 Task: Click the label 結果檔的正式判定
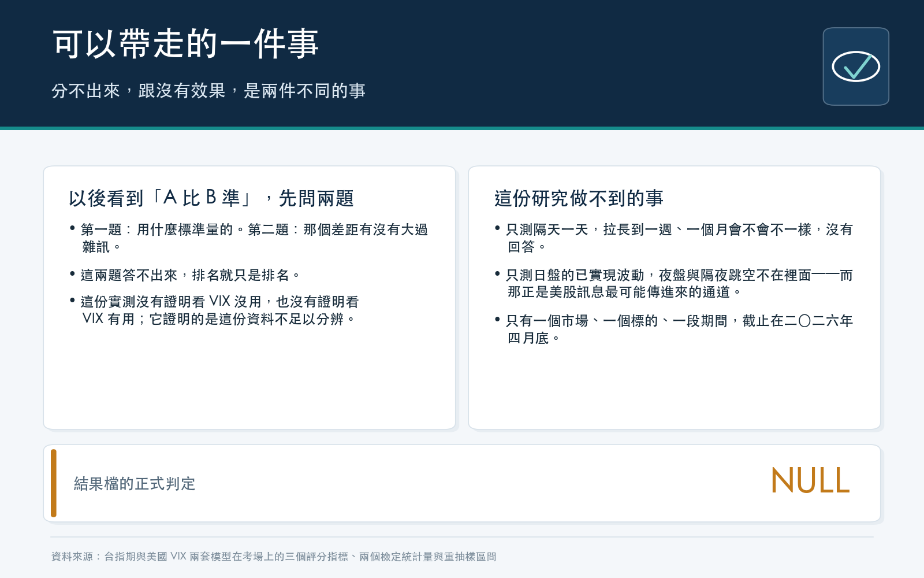[135, 484]
